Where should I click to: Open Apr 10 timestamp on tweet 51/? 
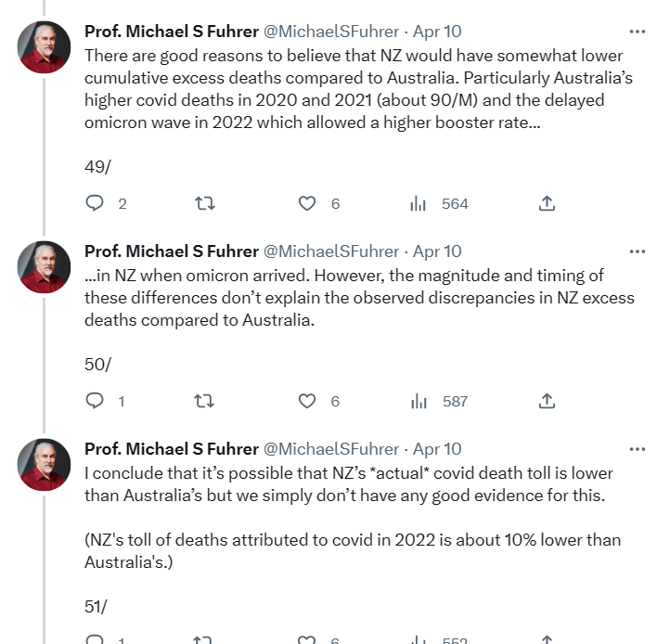[437, 449]
